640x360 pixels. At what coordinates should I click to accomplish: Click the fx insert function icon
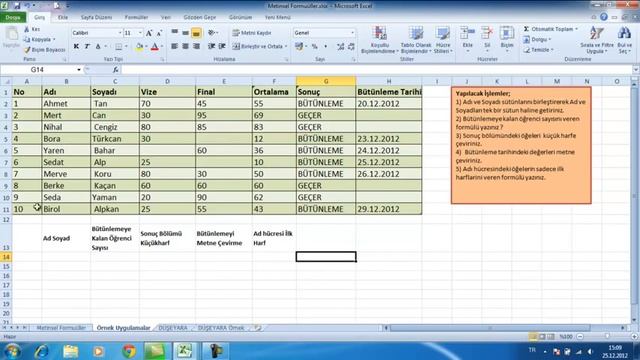tap(116, 70)
